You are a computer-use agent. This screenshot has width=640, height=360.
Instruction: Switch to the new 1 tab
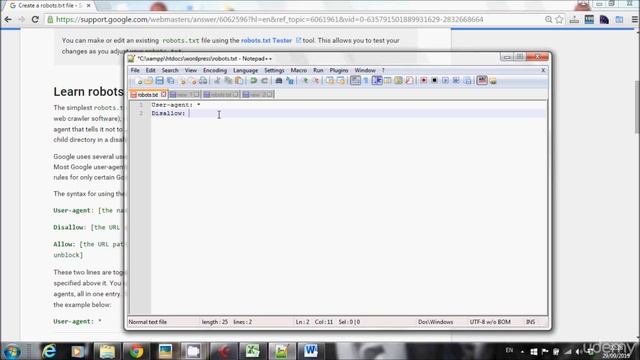click(x=185, y=95)
